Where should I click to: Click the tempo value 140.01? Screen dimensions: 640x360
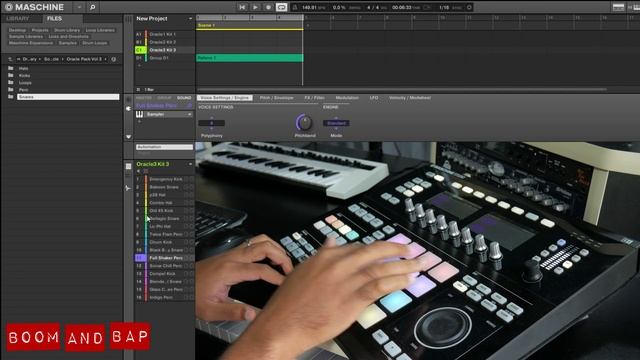point(308,7)
